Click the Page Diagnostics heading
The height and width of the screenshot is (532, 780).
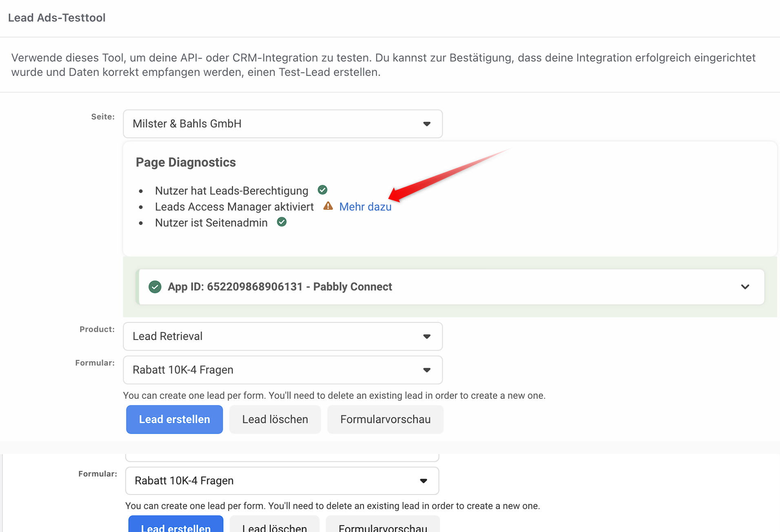pyautogui.click(x=186, y=162)
